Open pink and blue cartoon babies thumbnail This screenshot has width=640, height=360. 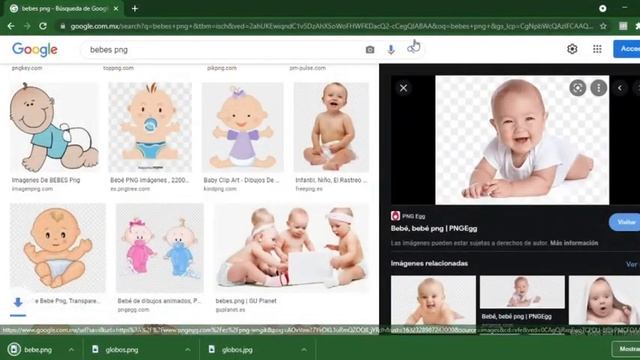160,248
